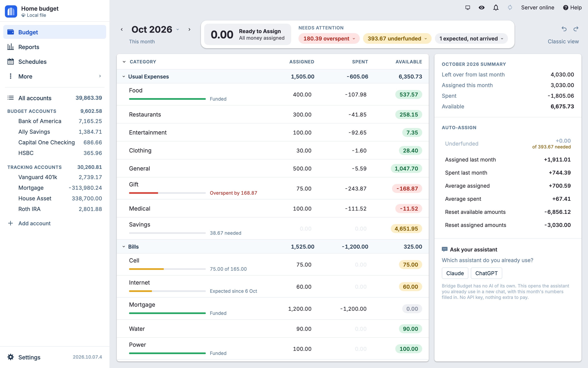
Task: Click the All accounts list icon
Action: (10, 98)
